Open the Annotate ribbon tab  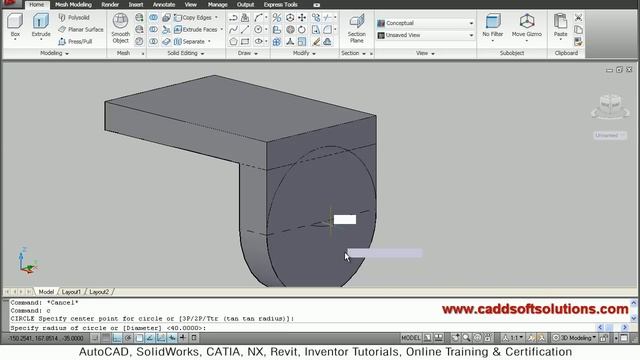pos(164,4)
